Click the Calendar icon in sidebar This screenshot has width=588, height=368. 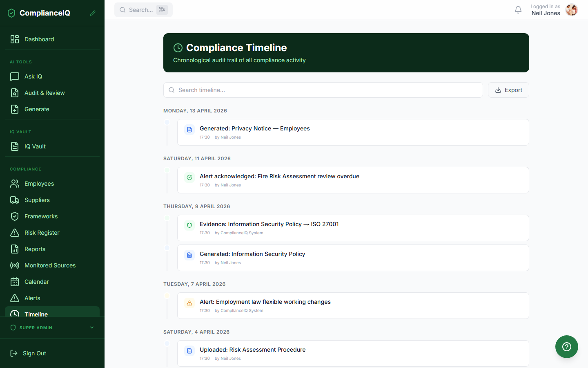coord(15,282)
